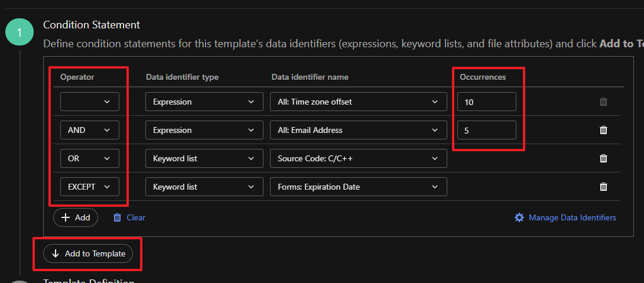Delete the Forms: Expiration Date row
Screen dimensions: 644x283
pos(603,187)
